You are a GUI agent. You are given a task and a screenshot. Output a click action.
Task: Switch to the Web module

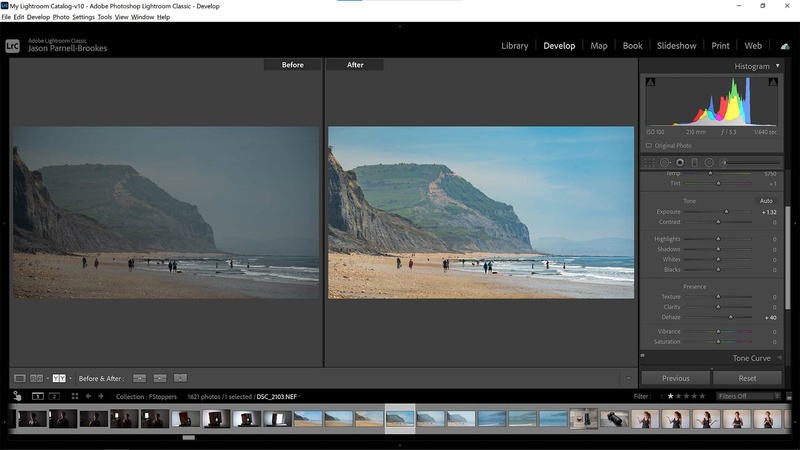753,46
